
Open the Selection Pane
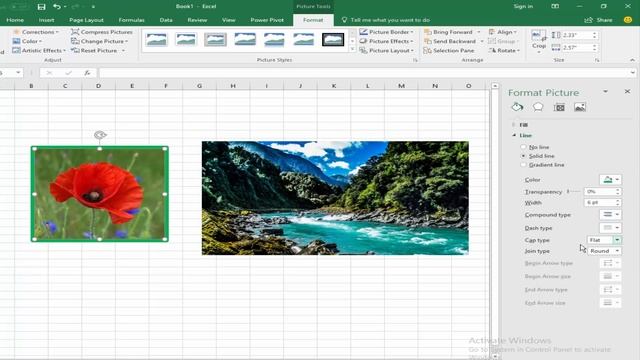tap(449, 51)
